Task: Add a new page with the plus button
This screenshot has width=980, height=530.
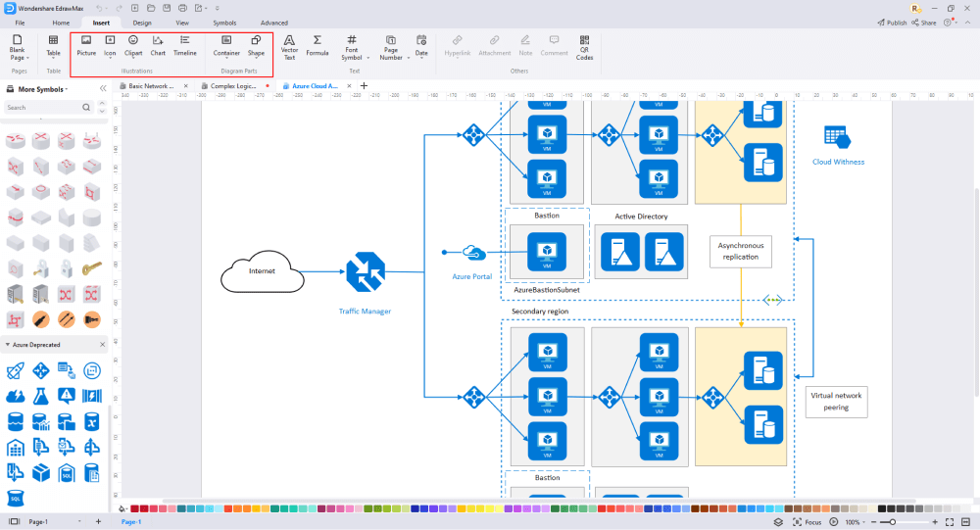Action: [98, 522]
